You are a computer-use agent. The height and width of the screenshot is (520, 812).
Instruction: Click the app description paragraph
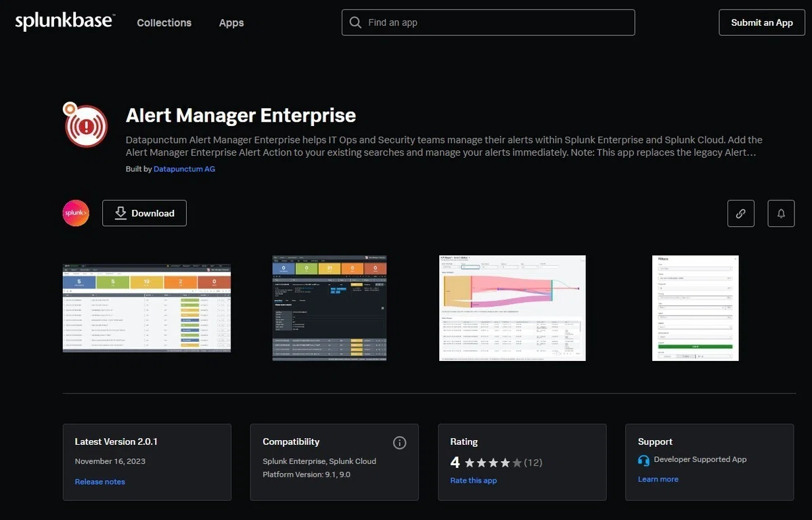(x=444, y=146)
